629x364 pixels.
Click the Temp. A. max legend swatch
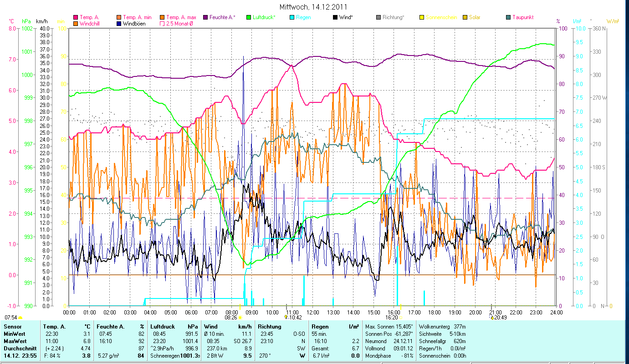point(163,17)
